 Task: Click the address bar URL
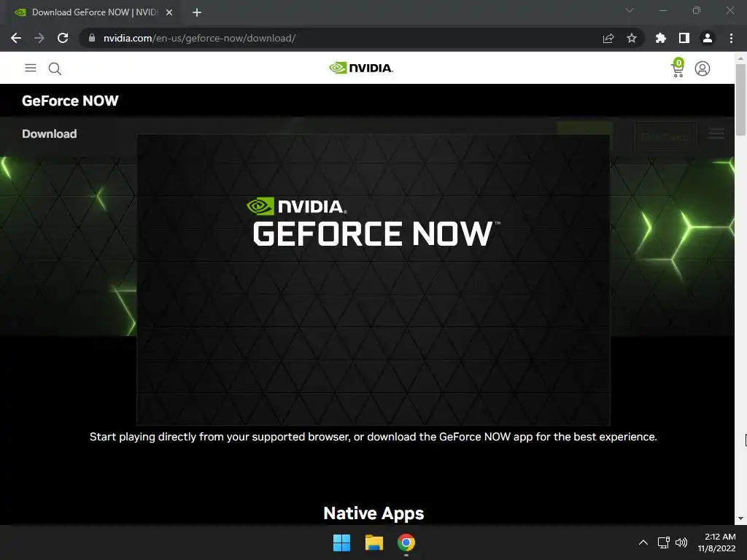point(200,38)
